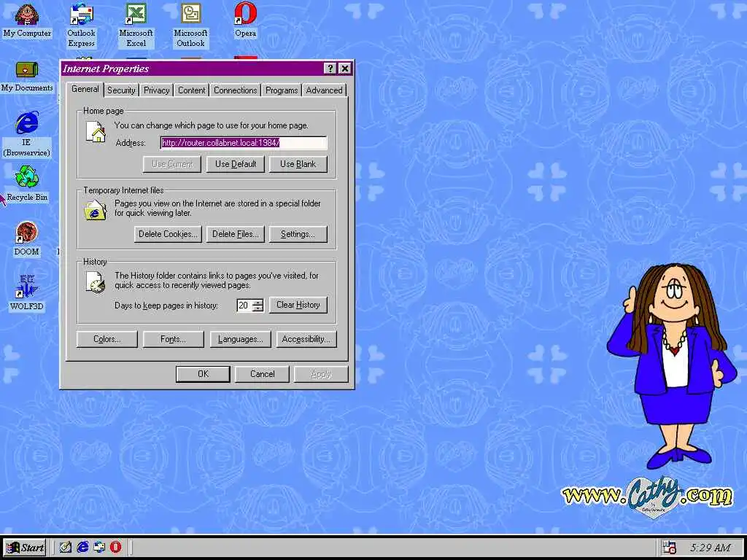Close the Internet Properties dialog
747x560 pixels.
344,69
